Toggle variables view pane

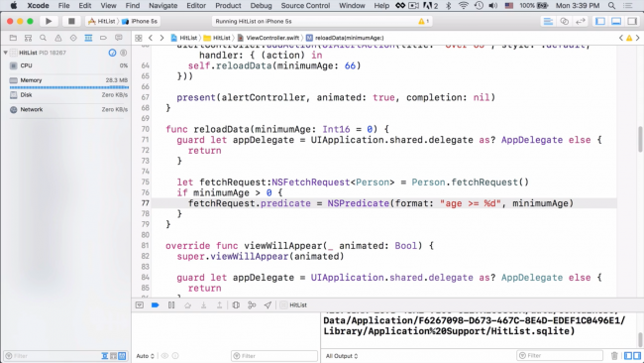click(628, 356)
